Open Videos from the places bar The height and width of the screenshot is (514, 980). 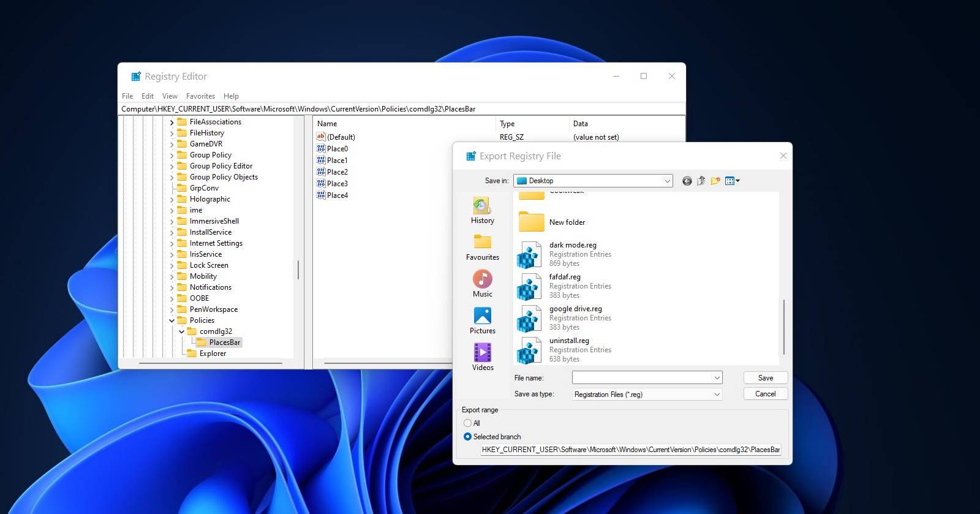click(x=482, y=357)
